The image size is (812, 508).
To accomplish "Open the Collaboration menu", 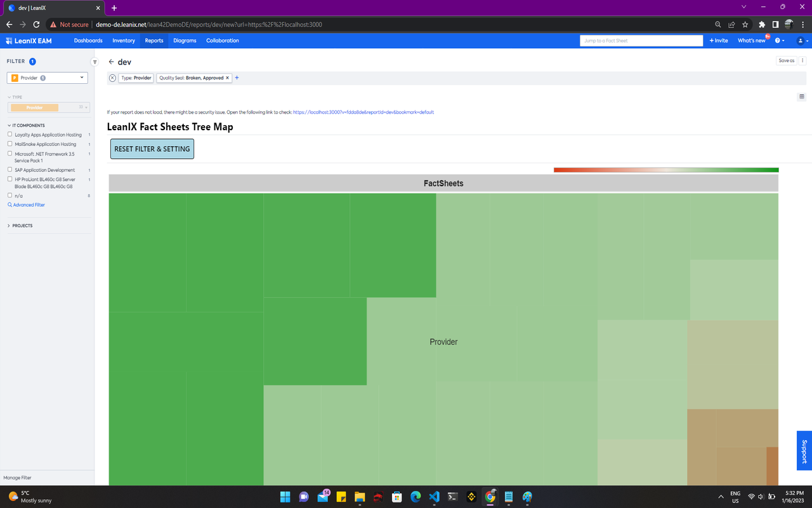I will (223, 41).
